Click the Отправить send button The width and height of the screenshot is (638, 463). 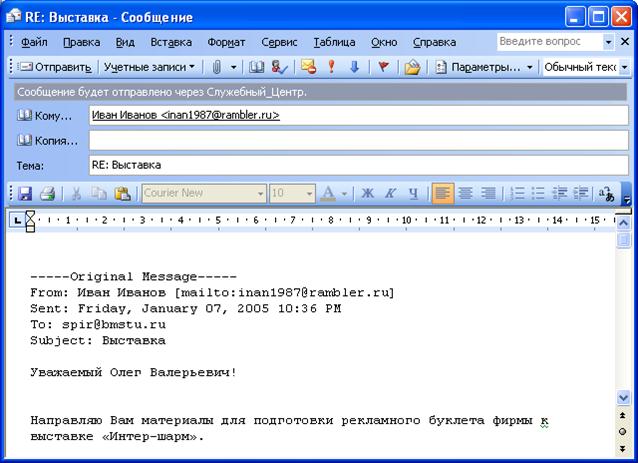(55, 67)
